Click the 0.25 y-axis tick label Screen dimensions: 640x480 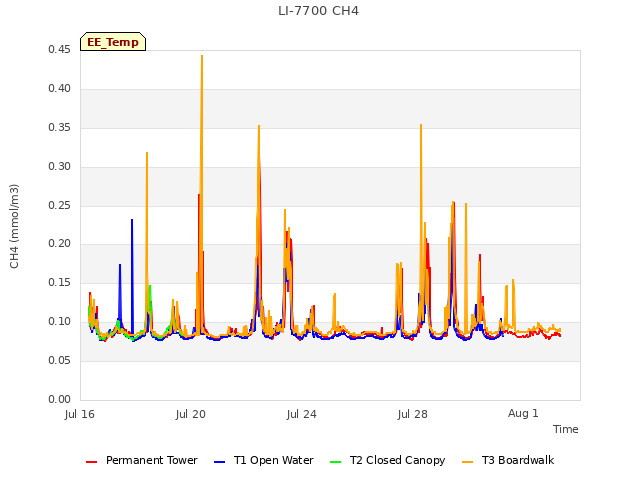point(60,205)
